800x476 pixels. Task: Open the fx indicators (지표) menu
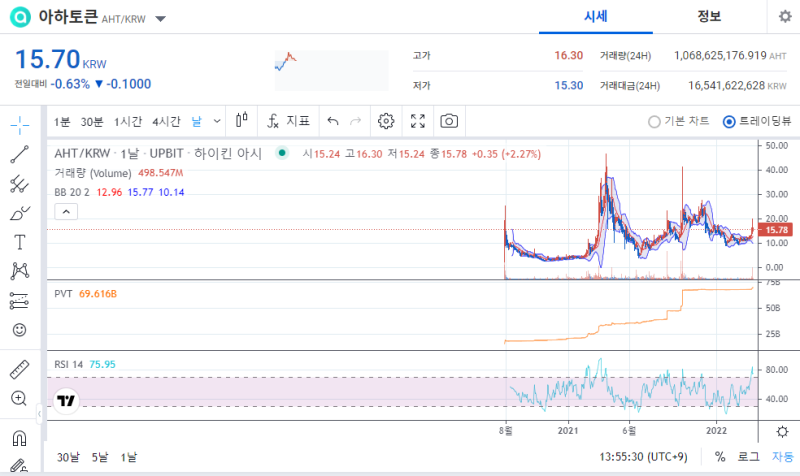coord(288,121)
